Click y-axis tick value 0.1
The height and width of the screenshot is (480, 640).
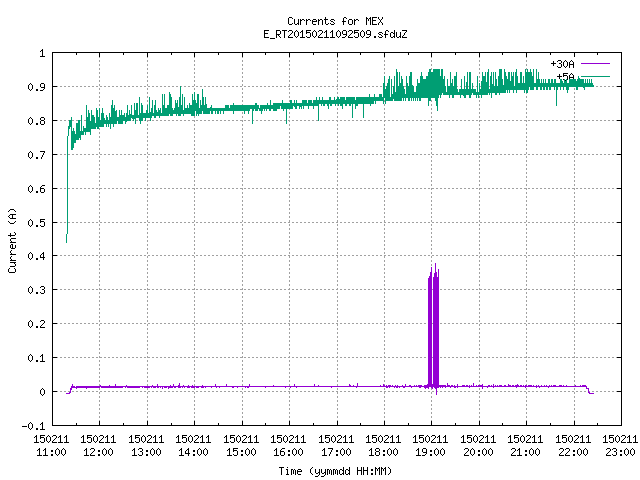36,358
